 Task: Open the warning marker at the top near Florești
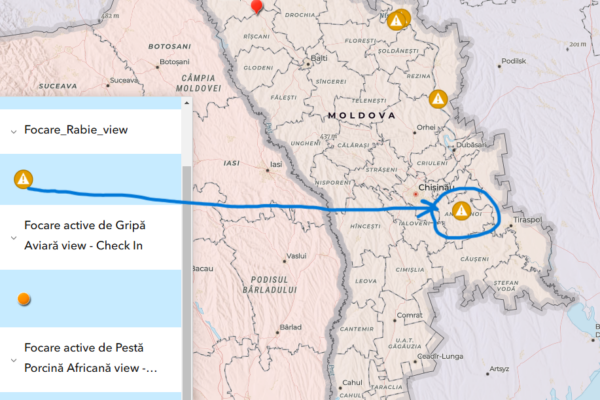pyautogui.click(x=400, y=19)
